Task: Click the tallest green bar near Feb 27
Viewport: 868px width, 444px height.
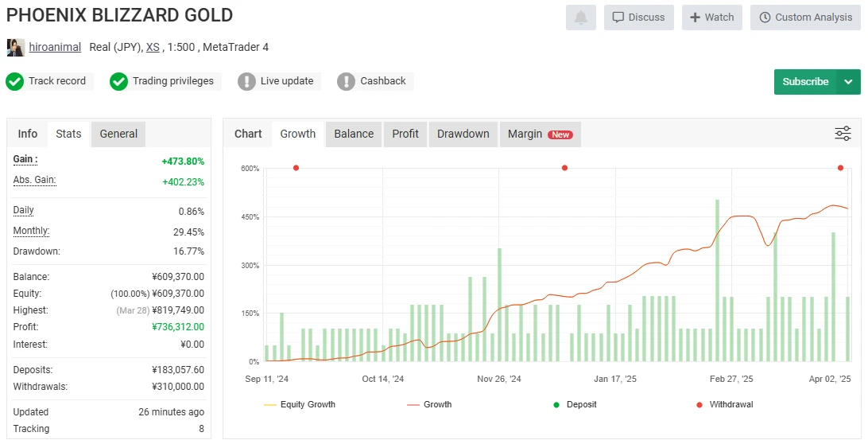Action: point(717,280)
